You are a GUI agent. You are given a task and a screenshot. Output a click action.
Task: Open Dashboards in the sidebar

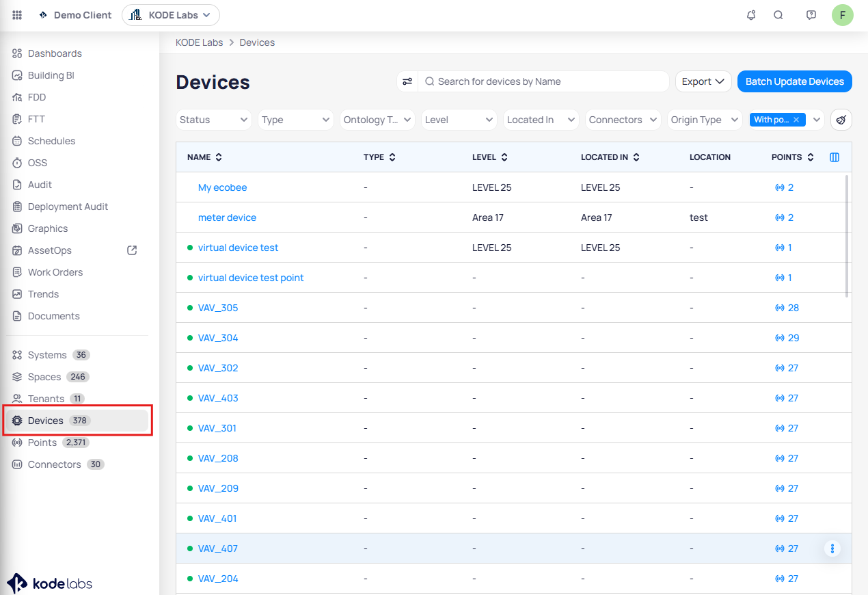[55, 53]
